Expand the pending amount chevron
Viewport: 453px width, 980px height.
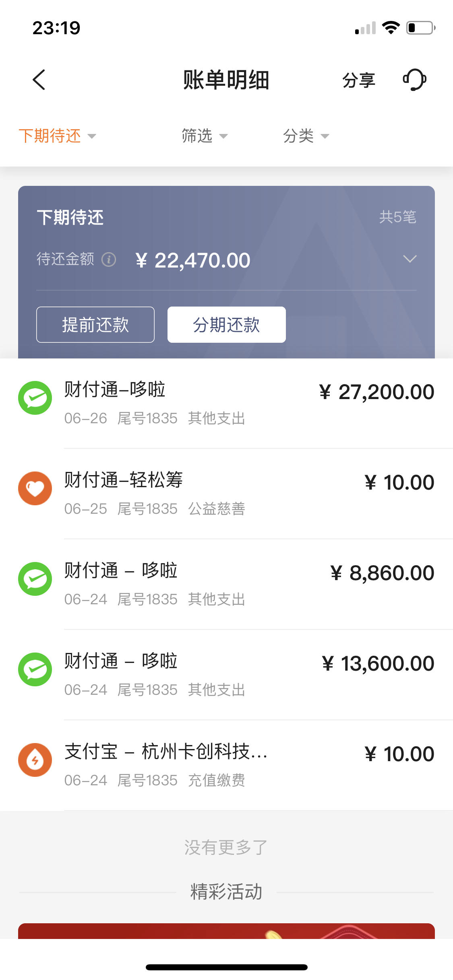(x=410, y=259)
